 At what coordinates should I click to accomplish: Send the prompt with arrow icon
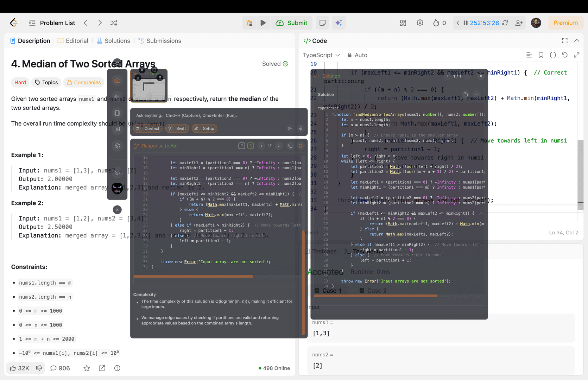[290, 128]
